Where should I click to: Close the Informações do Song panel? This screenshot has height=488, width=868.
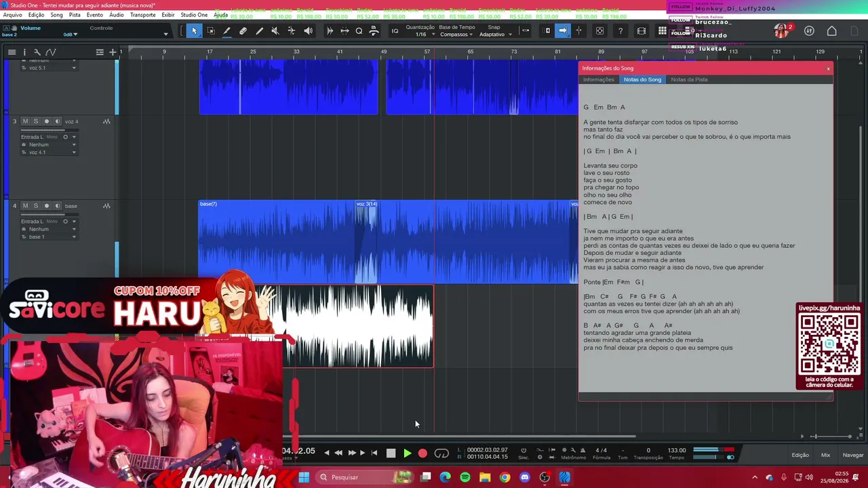[x=828, y=68]
